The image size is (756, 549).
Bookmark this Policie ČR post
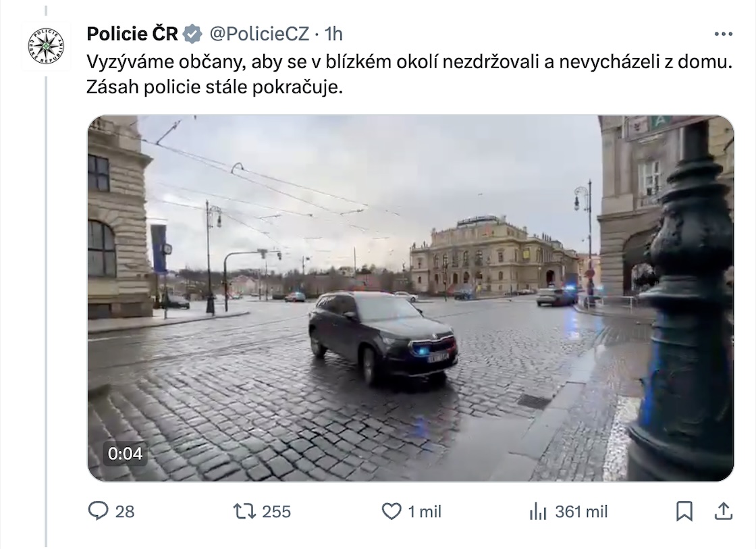pyautogui.click(x=684, y=511)
